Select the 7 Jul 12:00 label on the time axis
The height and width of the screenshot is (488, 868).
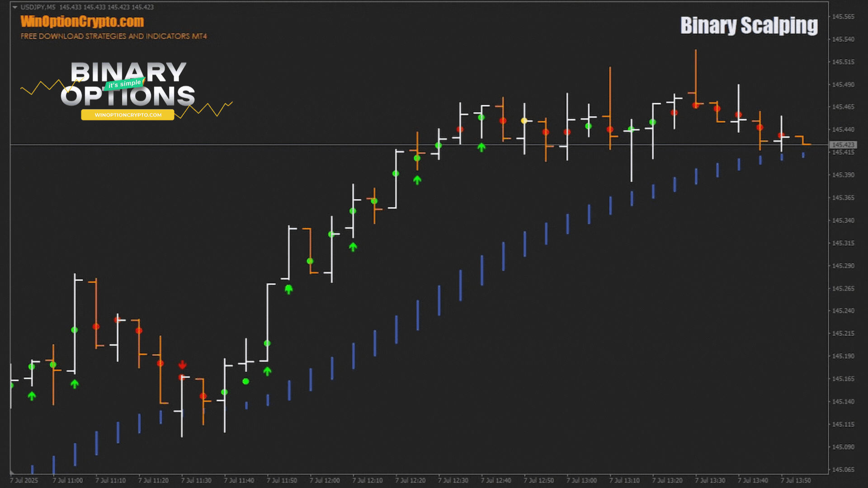(325, 480)
